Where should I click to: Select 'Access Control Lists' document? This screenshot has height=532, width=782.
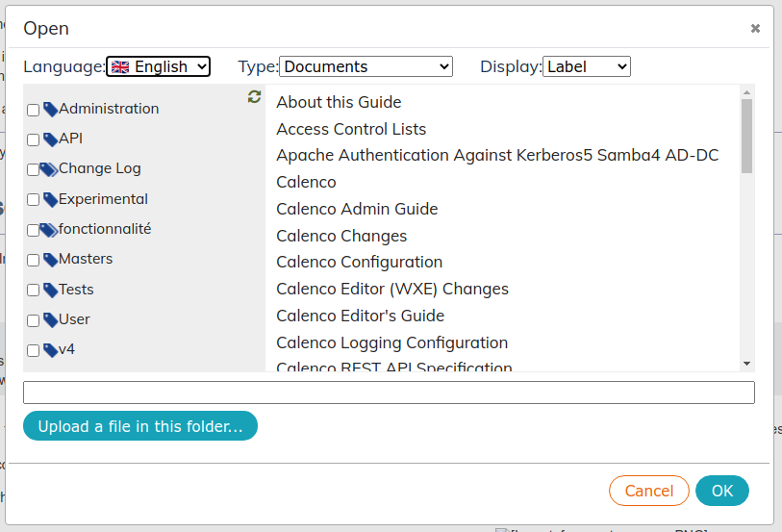[351, 129]
